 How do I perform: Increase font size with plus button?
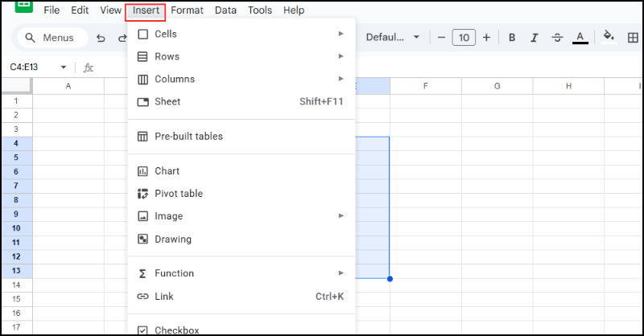pyautogui.click(x=486, y=38)
